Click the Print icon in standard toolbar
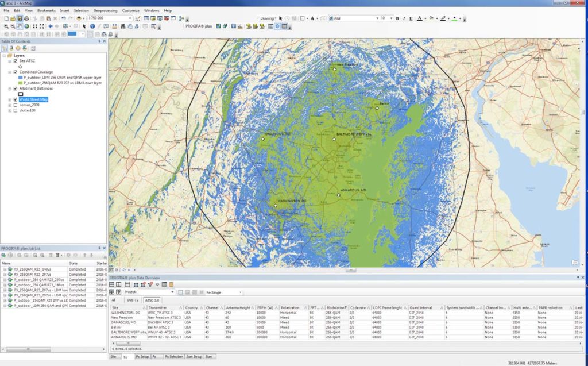Image resolution: width=588 pixels, height=366 pixels. click(x=26, y=18)
